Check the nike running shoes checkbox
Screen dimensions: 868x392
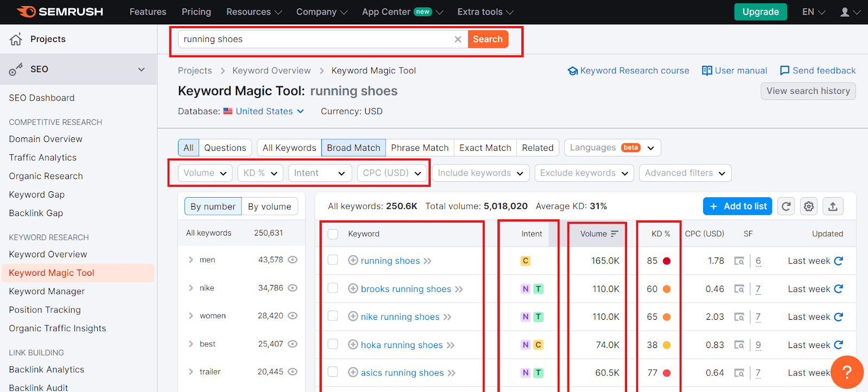[333, 316]
